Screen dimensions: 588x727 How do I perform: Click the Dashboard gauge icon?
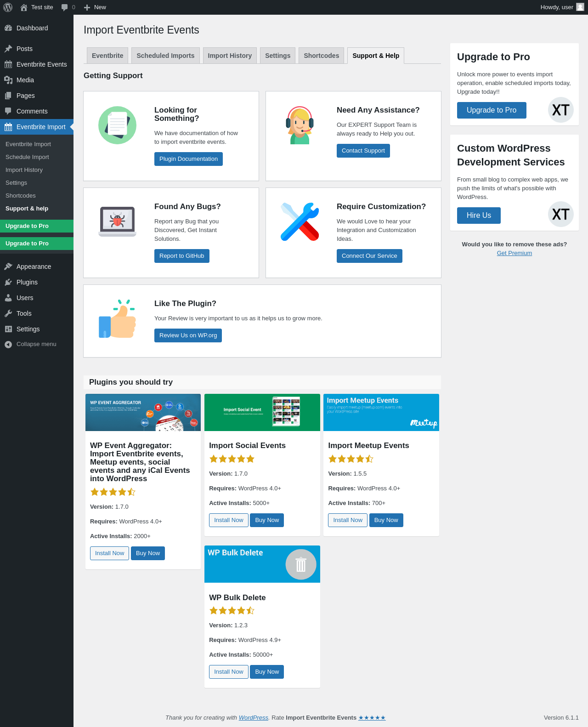tap(8, 28)
